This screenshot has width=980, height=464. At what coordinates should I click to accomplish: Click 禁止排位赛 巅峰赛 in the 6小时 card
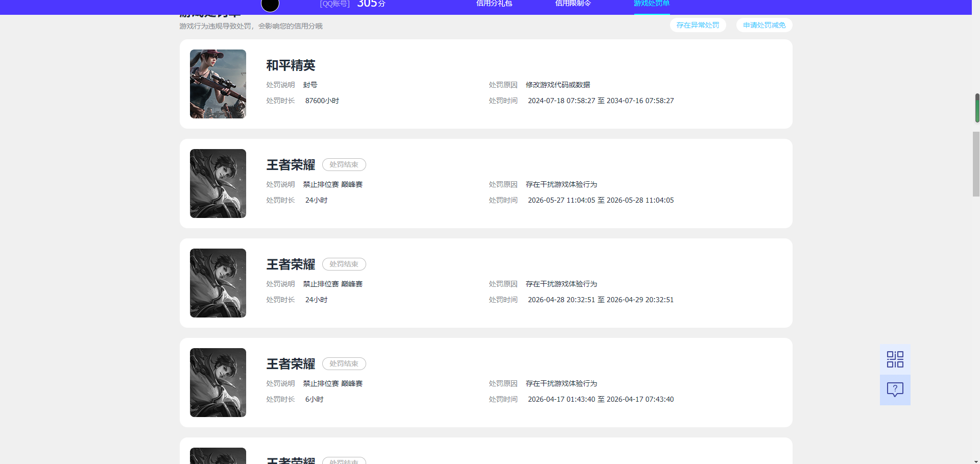(333, 383)
